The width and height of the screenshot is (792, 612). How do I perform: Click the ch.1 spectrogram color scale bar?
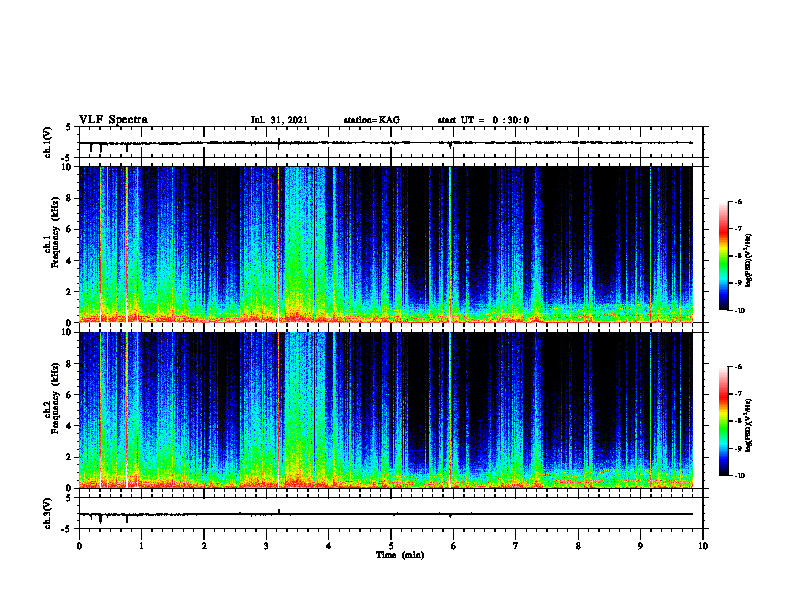723,256
